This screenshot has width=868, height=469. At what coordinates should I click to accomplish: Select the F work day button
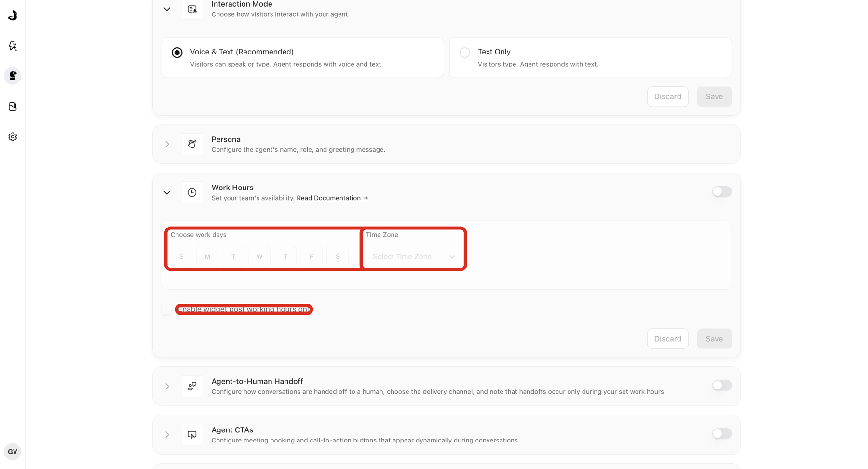[312, 257]
